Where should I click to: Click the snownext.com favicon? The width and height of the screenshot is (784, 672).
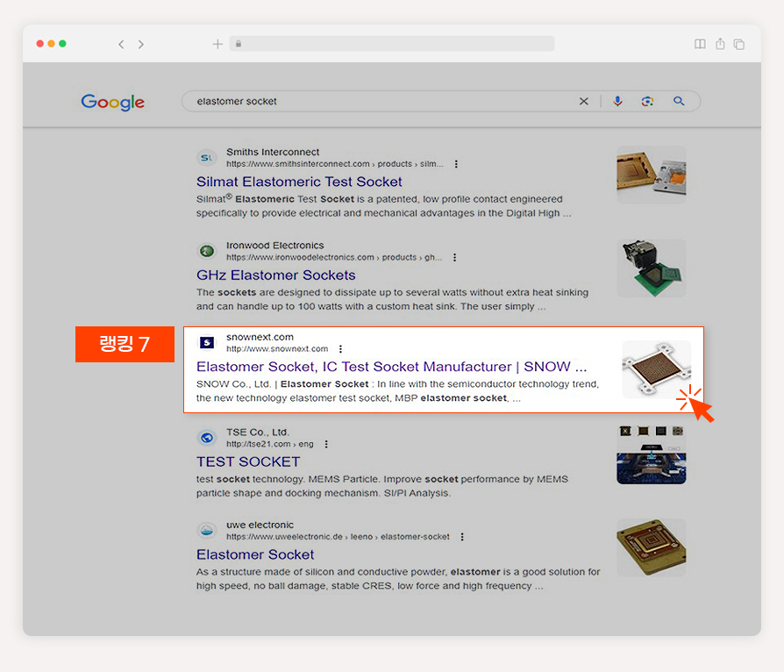pyautogui.click(x=206, y=343)
